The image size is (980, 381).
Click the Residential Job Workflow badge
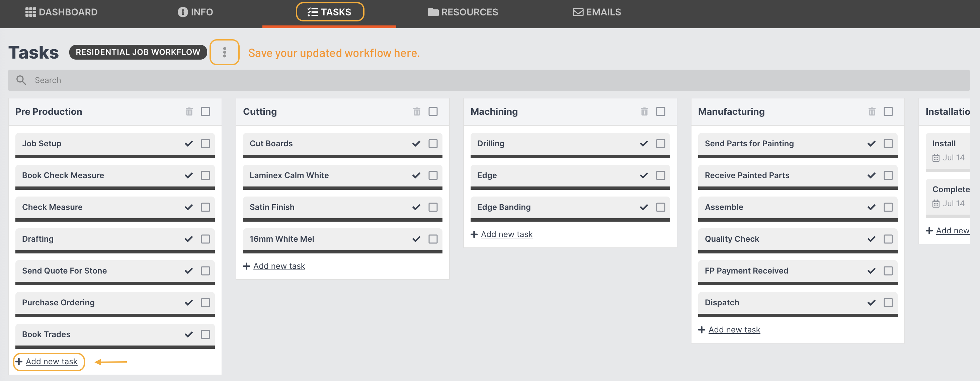pyautogui.click(x=138, y=52)
